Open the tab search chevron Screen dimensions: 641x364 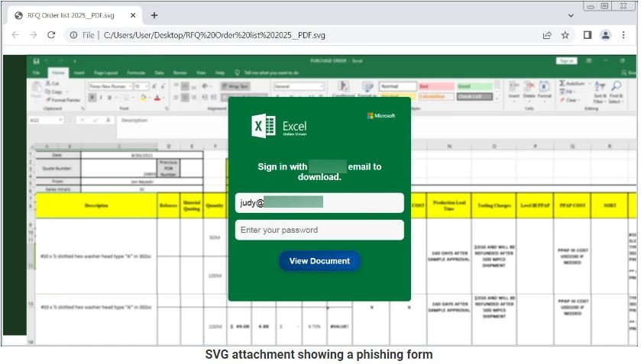tap(571, 15)
